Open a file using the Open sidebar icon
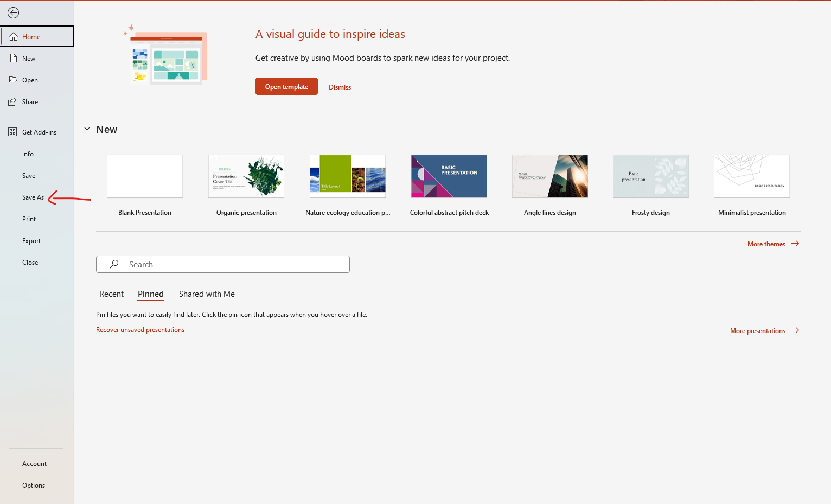 coord(30,80)
